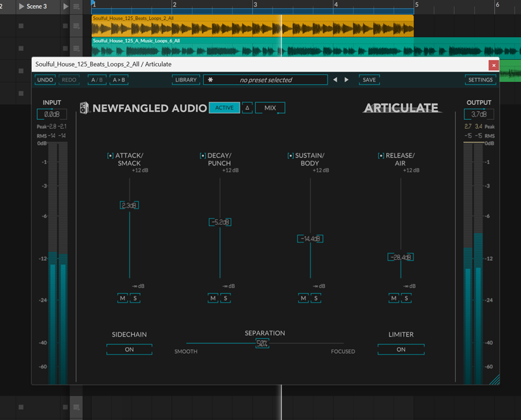This screenshot has width=521, height=420.
Task: Click the NEWFANGLED AUDIO brand text
Action: click(150, 108)
